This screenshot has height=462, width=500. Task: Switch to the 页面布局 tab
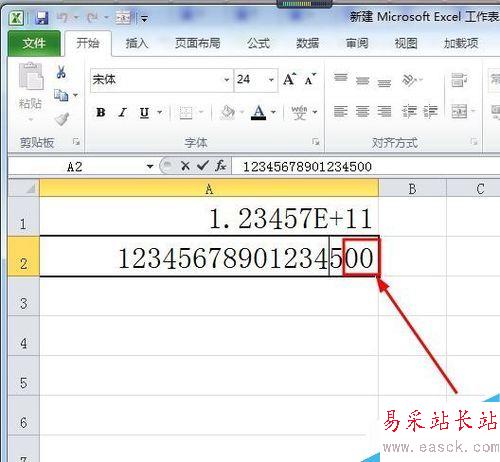point(198,43)
